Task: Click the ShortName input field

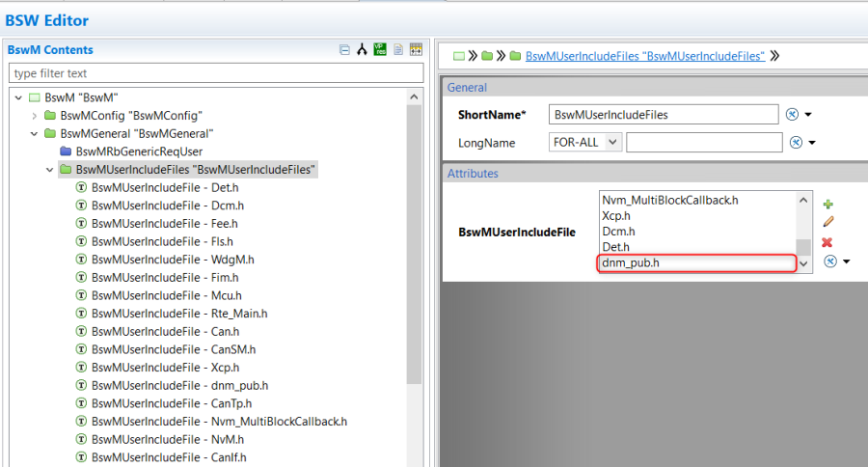Action: (664, 115)
